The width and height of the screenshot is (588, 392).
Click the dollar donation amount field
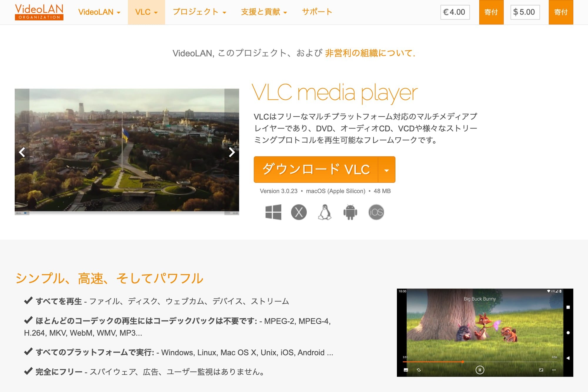coord(525,12)
